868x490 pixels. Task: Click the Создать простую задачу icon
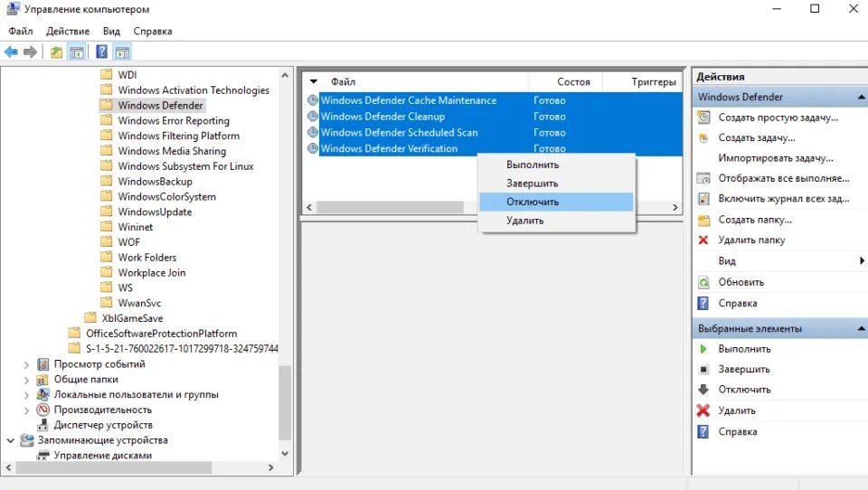pos(703,118)
